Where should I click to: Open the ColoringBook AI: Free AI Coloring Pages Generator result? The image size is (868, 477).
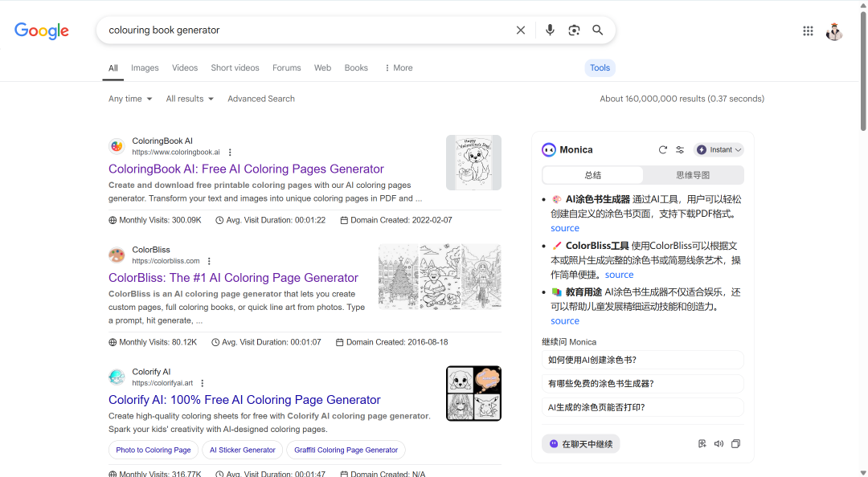(247, 169)
